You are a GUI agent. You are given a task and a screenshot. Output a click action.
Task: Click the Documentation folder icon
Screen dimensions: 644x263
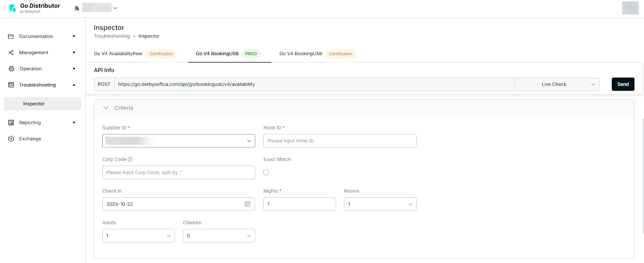pos(11,36)
